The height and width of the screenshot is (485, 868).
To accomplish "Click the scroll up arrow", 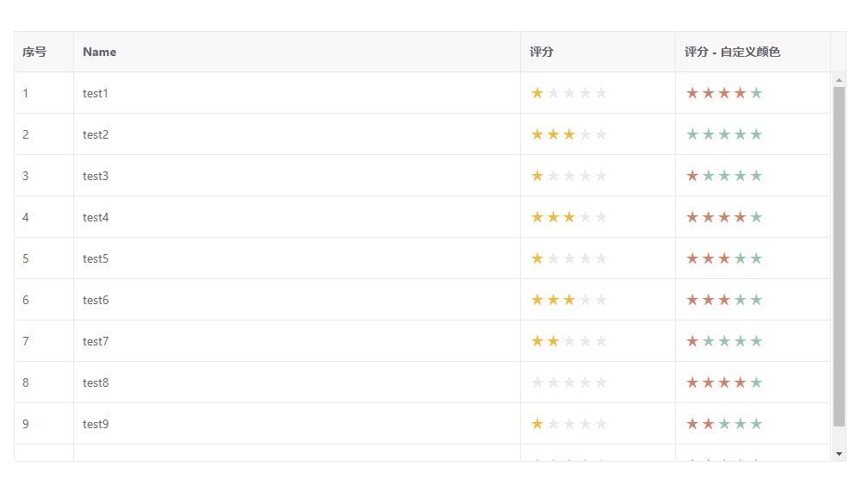I will click(x=840, y=80).
